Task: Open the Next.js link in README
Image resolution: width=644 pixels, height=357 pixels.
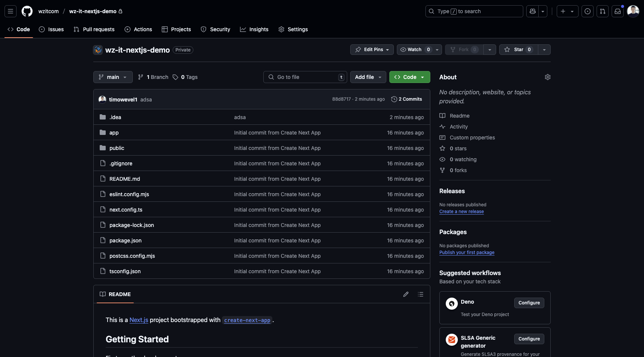Action: [x=139, y=320]
